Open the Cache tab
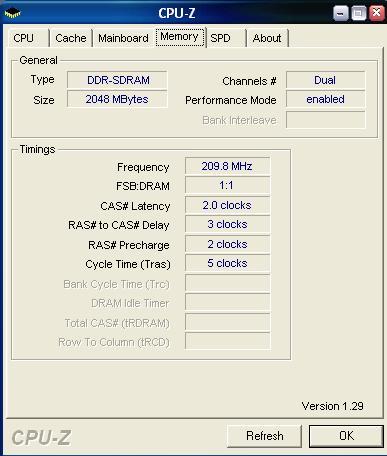Viewport: 387px width, 456px height. [71, 38]
